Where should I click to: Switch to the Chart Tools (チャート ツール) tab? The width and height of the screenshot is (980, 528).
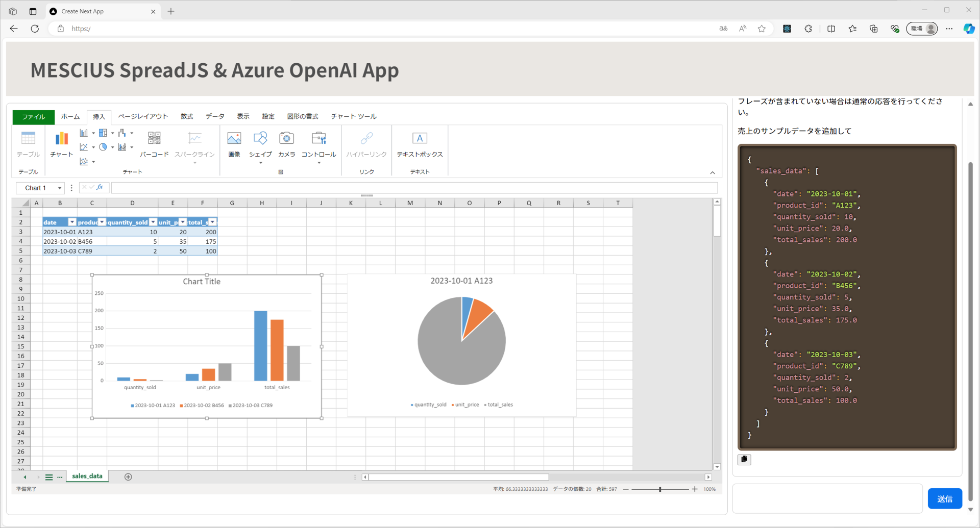pyautogui.click(x=354, y=117)
